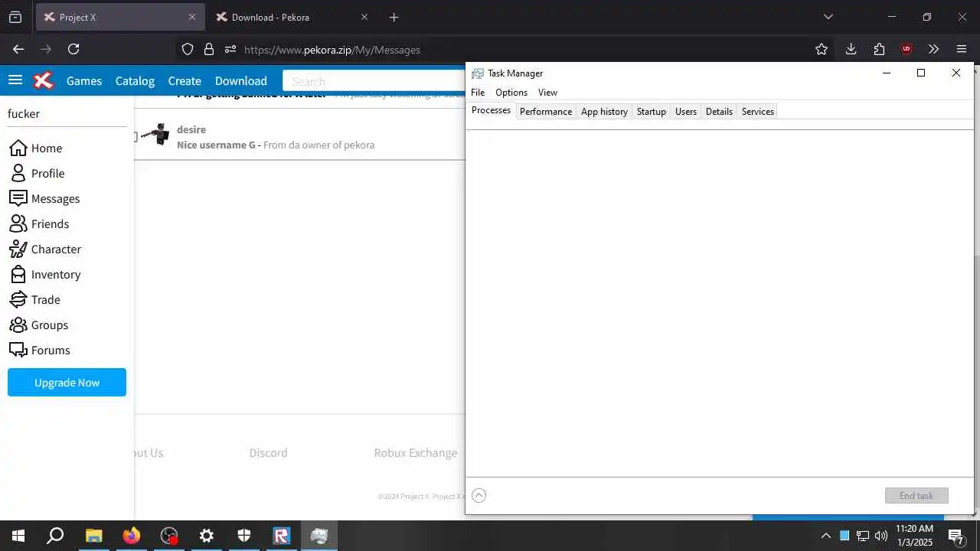Click the Firefox icon on the taskbar
This screenshot has width=980, height=551.
click(132, 536)
